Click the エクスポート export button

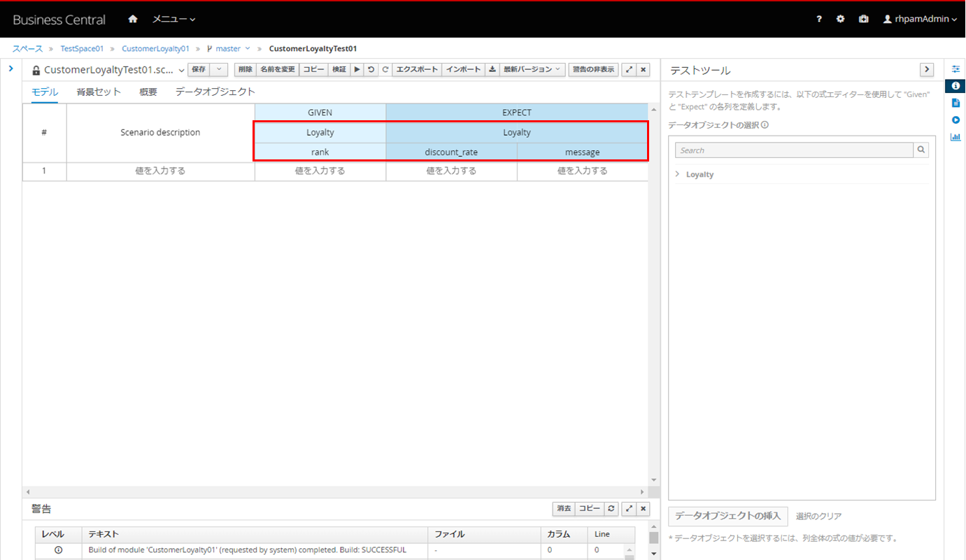[417, 69]
